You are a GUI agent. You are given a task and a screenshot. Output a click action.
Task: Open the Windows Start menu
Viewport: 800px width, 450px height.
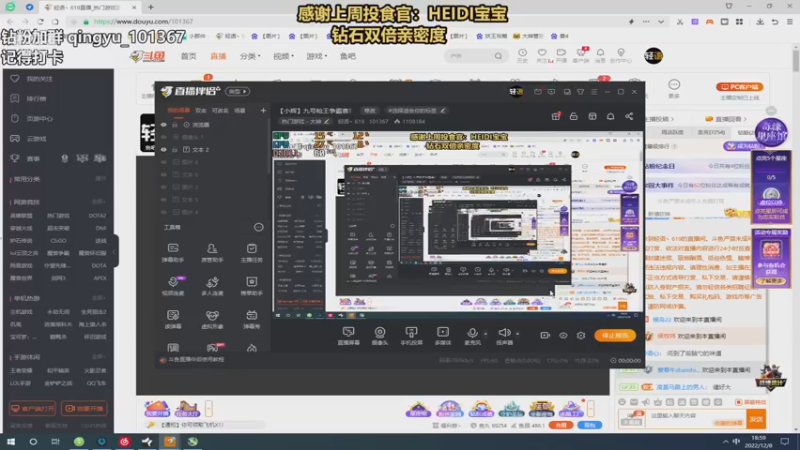[x=11, y=441]
